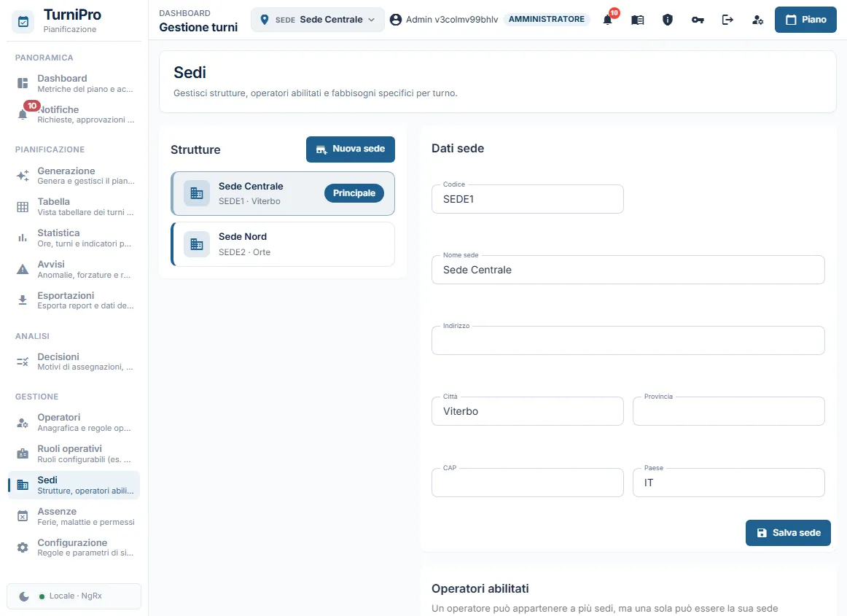Open Statistica from sidebar

point(74,238)
